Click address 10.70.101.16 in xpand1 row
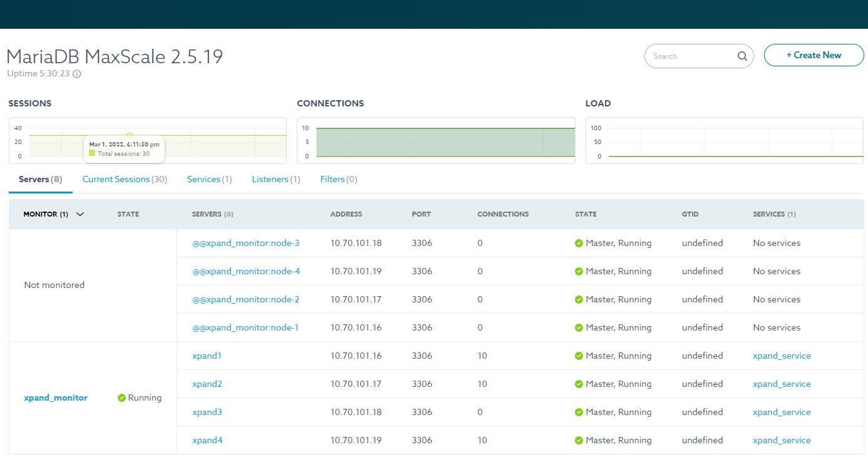868x457 pixels. pyautogui.click(x=356, y=356)
